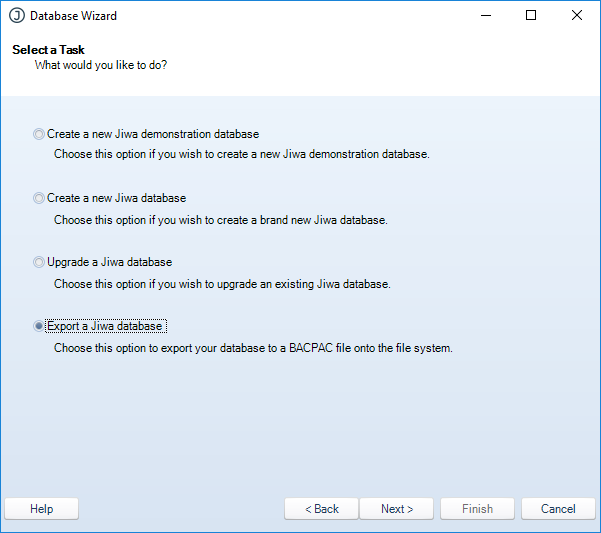Select 'Export a Jiwa database' radio button

point(39,326)
